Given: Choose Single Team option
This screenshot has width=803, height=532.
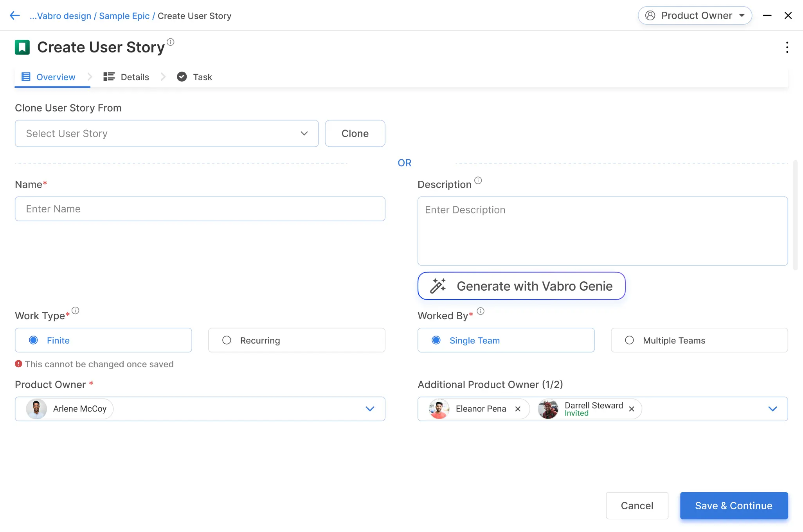Looking at the screenshot, I should (506, 340).
